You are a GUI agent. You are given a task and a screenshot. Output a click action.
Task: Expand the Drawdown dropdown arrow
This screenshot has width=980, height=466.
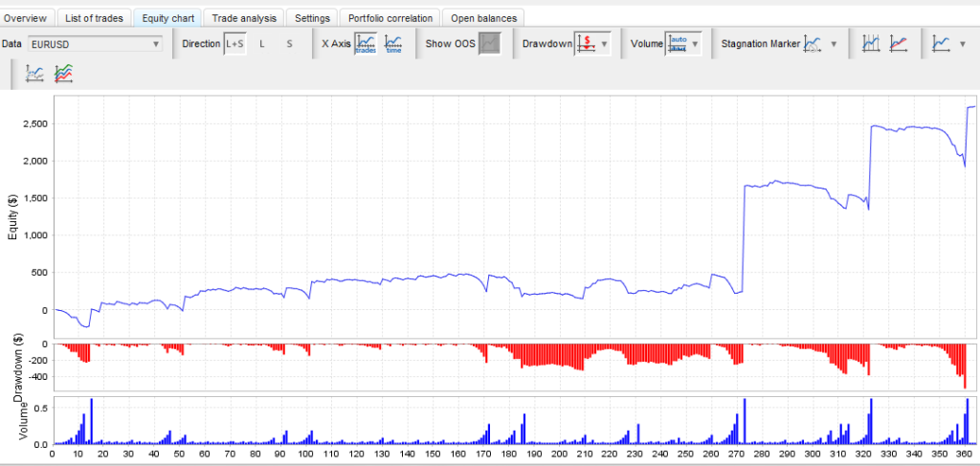pyautogui.click(x=604, y=43)
